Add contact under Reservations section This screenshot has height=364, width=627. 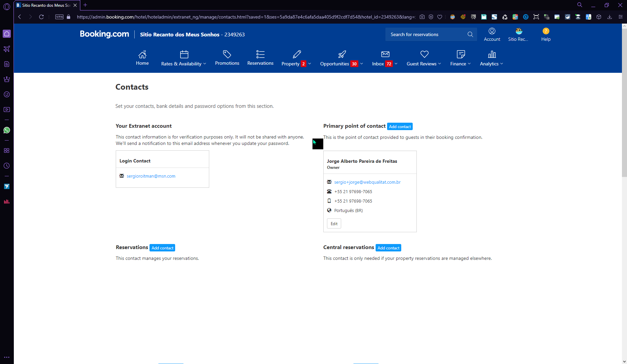162,248
